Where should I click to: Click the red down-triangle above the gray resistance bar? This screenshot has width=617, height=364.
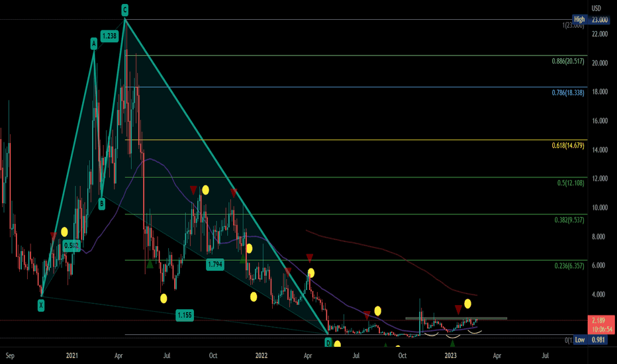click(458, 309)
